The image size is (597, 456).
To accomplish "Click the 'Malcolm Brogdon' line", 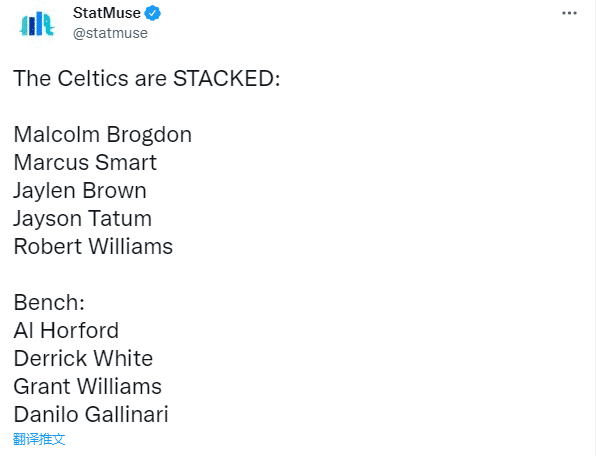I will click(x=102, y=135).
